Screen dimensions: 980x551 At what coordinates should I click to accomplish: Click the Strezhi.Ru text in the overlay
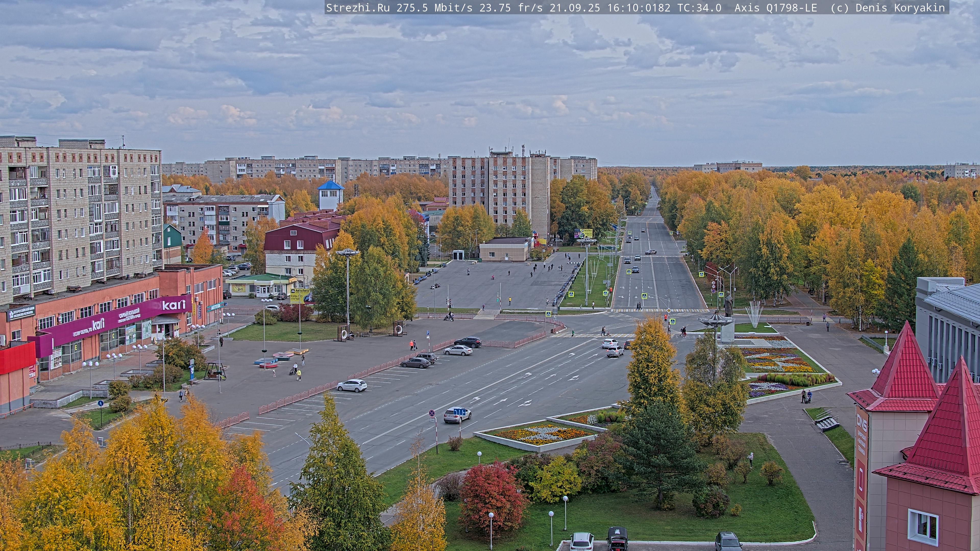(358, 8)
